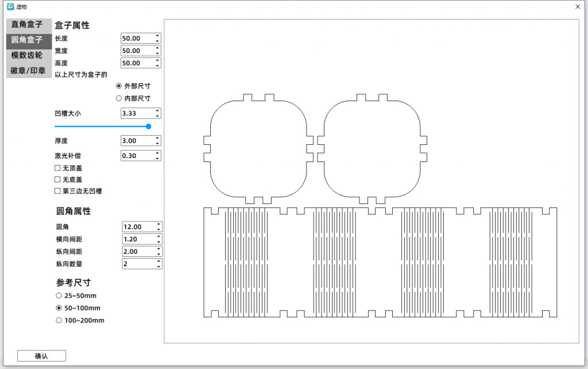Choose the 内部尺寸 radio button

point(119,98)
